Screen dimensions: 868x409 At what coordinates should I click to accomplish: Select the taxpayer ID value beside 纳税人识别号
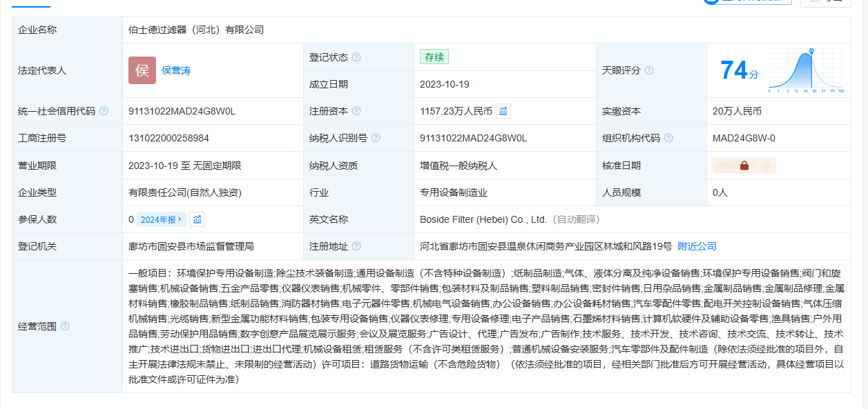pyautogui.click(x=474, y=138)
